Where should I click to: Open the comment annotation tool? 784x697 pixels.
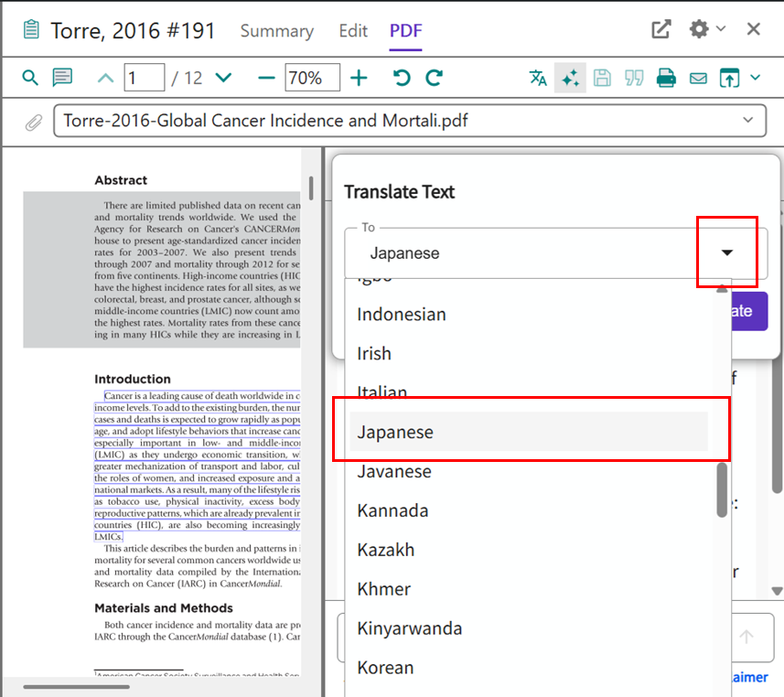pyautogui.click(x=62, y=78)
